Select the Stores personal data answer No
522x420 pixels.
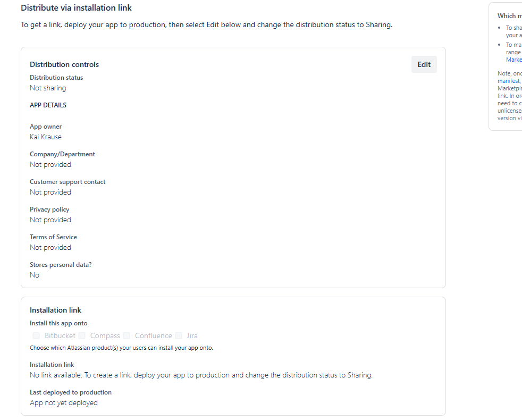[x=34, y=275]
